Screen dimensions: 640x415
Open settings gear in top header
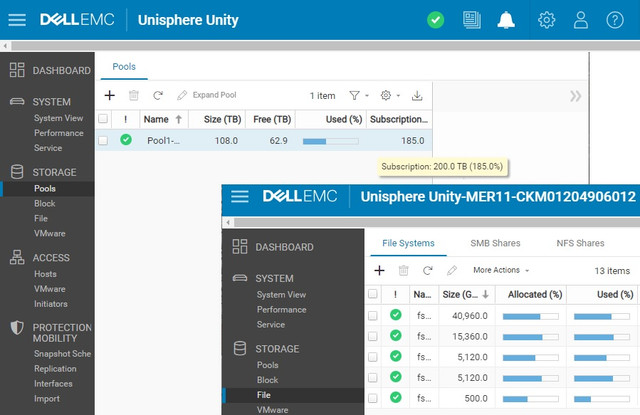[x=547, y=20]
